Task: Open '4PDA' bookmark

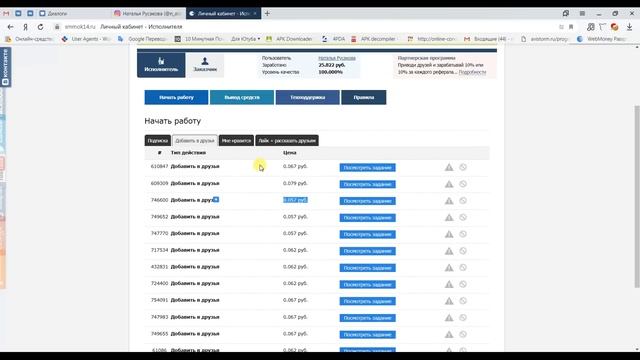Action: [x=334, y=39]
